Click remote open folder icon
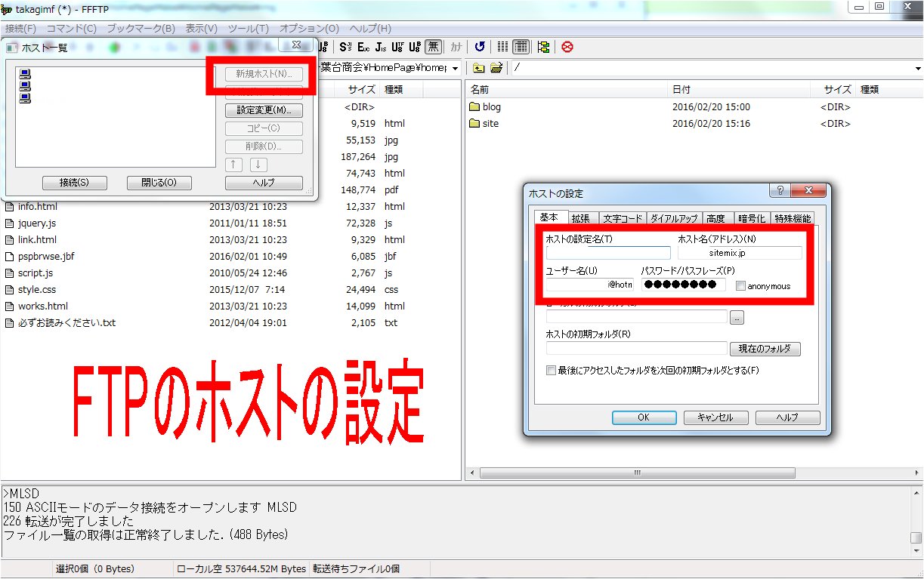The height and width of the screenshot is (579, 924). 496,68
